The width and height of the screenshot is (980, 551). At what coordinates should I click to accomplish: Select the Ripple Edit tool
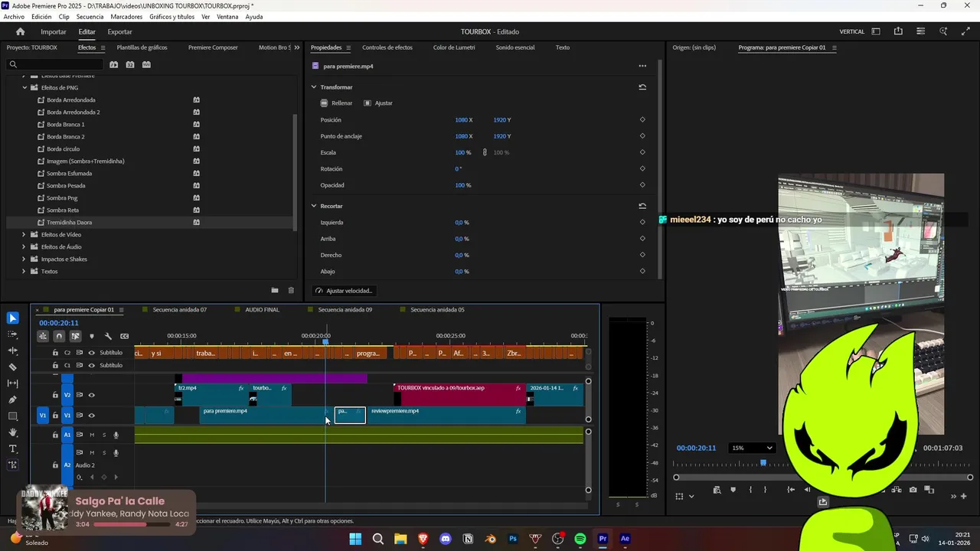[x=12, y=350]
